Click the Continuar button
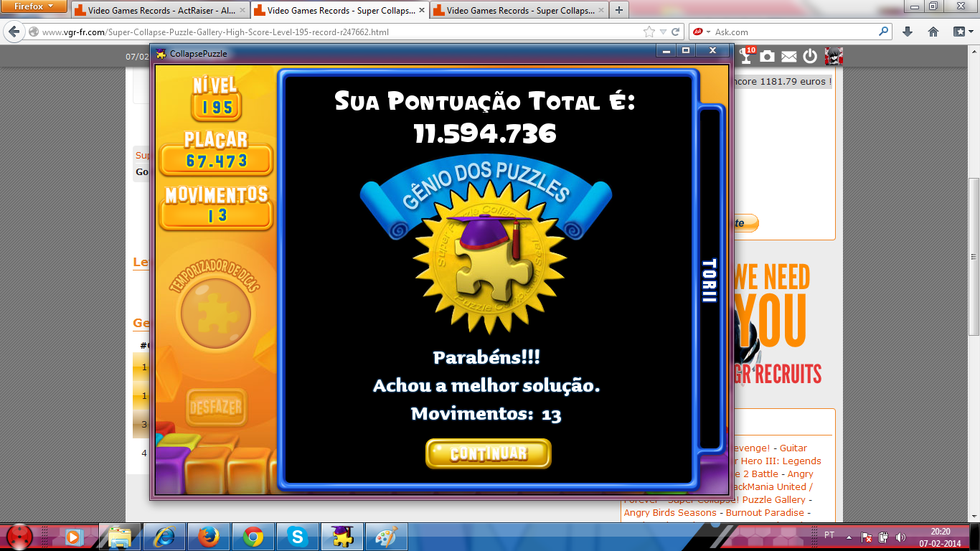 click(488, 453)
